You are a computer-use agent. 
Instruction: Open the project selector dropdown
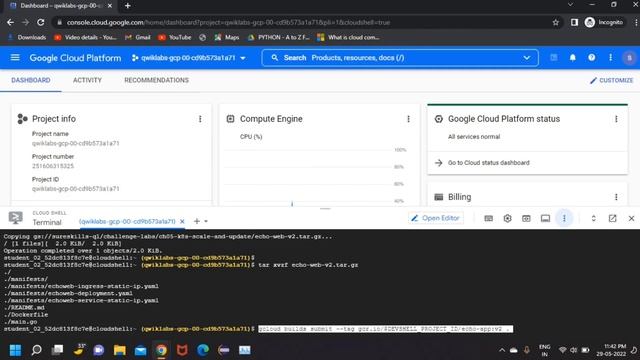(189, 58)
